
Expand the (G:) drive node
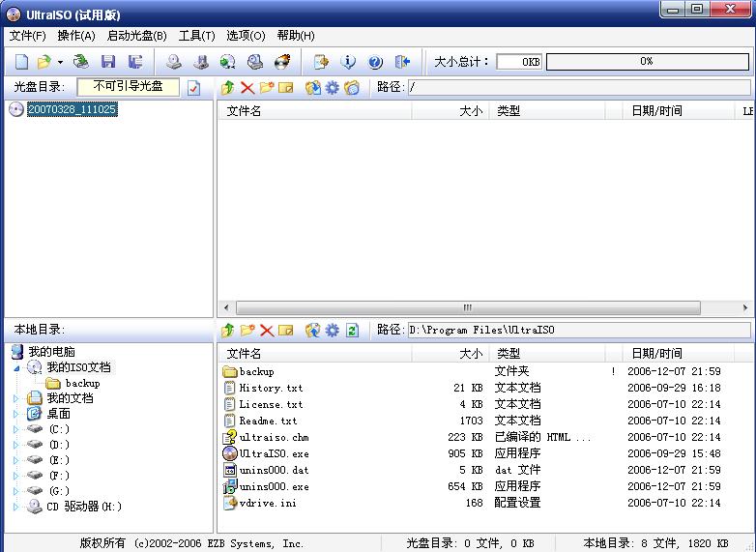pyautogui.click(x=15, y=491)
